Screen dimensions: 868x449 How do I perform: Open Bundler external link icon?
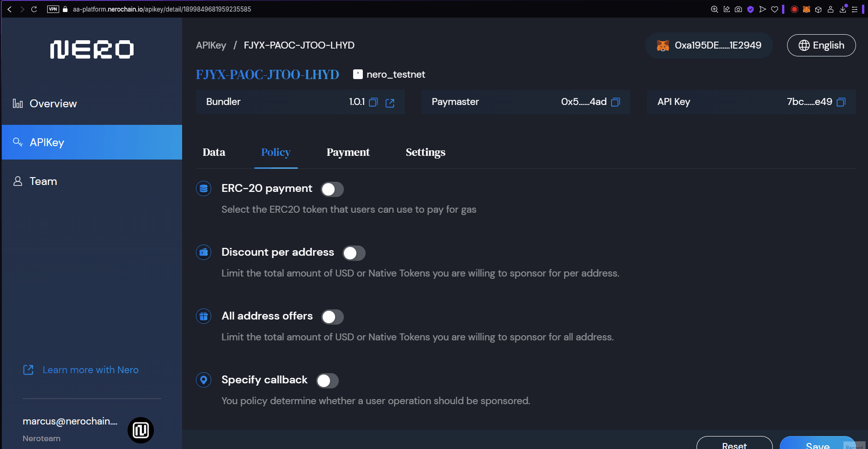390,103
